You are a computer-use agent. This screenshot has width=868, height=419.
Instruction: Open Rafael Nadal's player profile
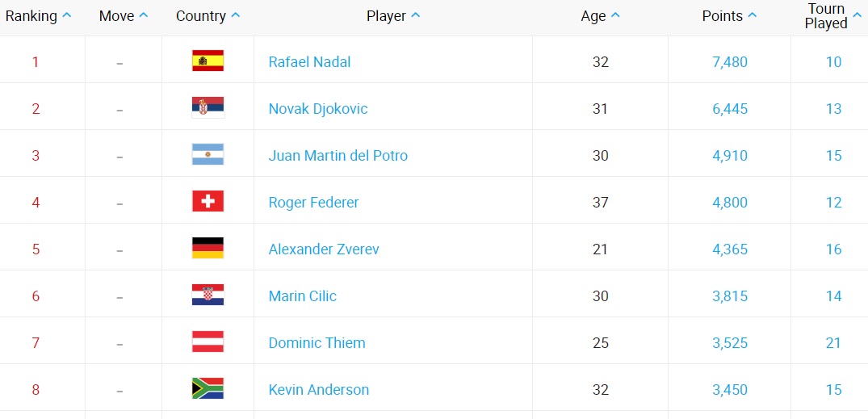(x=309, y=62)
